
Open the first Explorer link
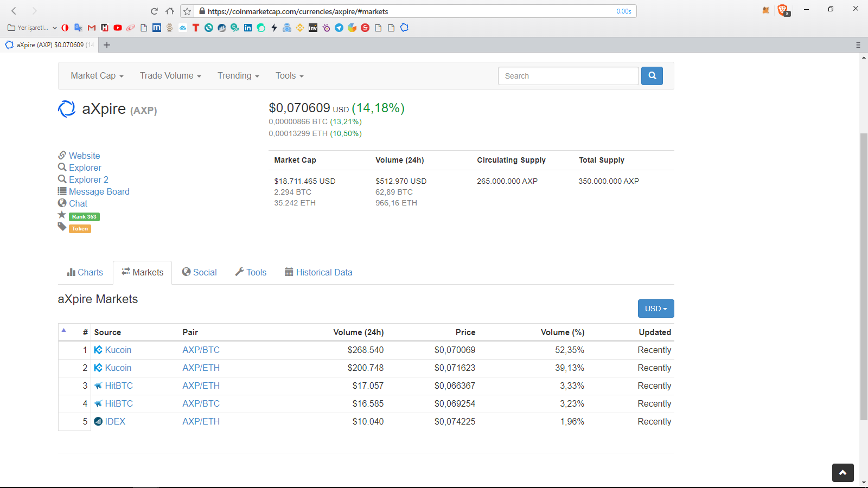click(x=85, y=168)
